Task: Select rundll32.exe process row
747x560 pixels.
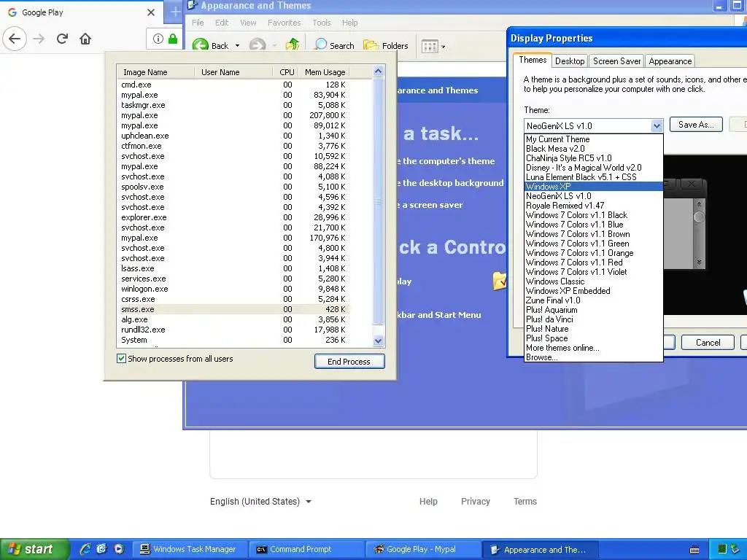Action: 233,330
